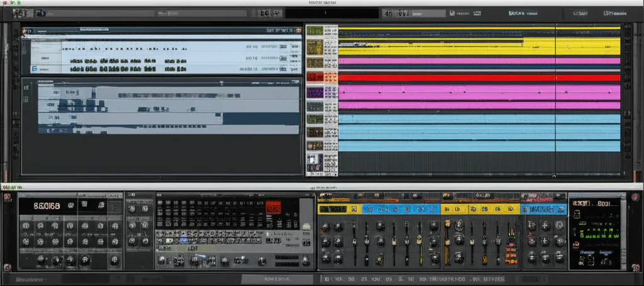This screenshot has height=286, width=644.
Task: Click the yellow-green button beside the blue rack button
Action: coord(169,241)
